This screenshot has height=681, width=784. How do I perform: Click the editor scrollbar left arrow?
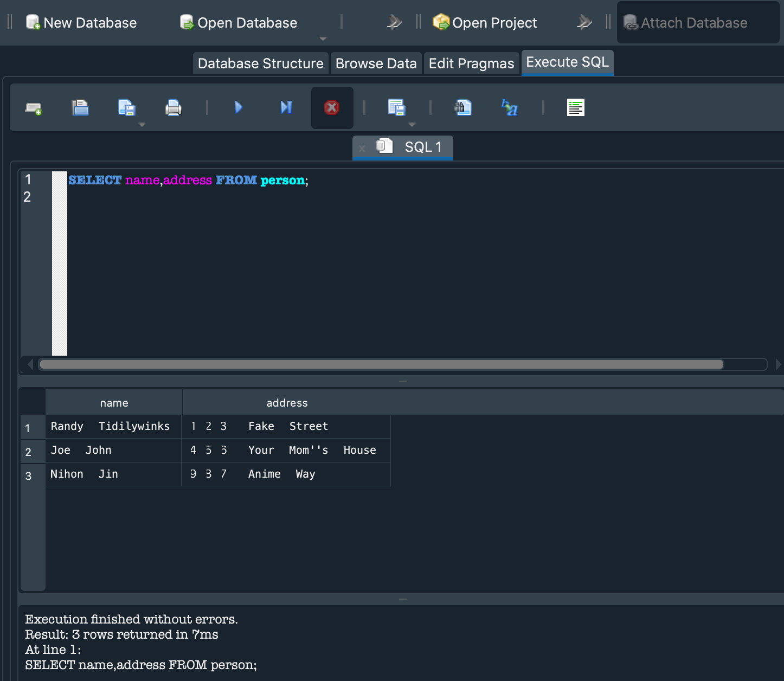pyautogui.click(x=30, y=364)
